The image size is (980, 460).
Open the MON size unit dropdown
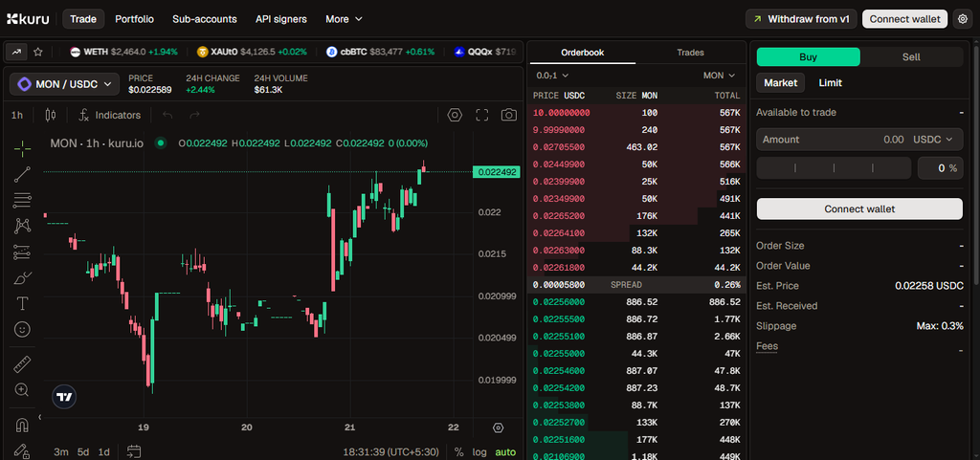point(722,76)
